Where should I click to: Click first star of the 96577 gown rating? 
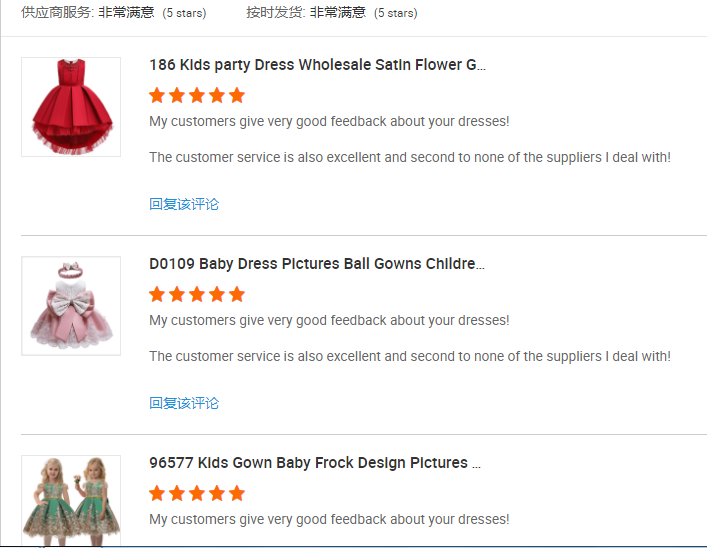click(x=157, y=494)
